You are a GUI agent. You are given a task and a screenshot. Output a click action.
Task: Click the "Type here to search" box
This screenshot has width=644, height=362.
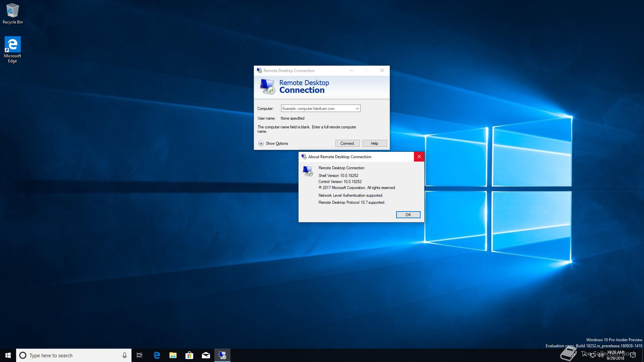[x=74, y=355]
